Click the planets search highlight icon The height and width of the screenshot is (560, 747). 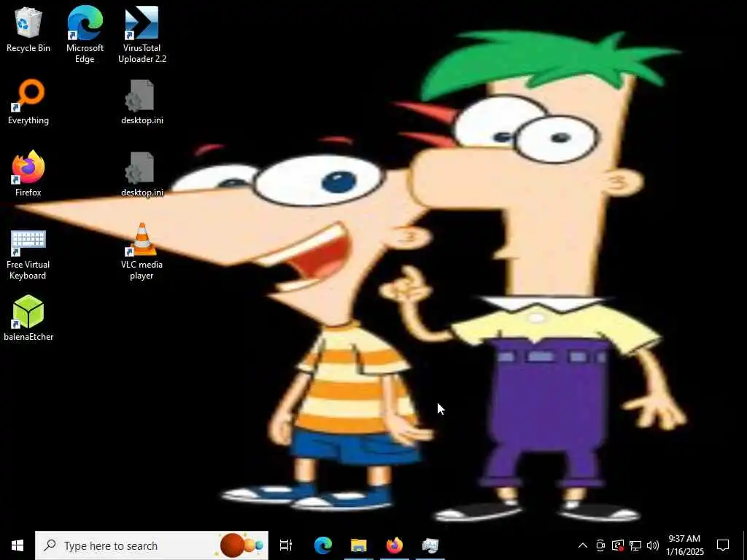241,545
